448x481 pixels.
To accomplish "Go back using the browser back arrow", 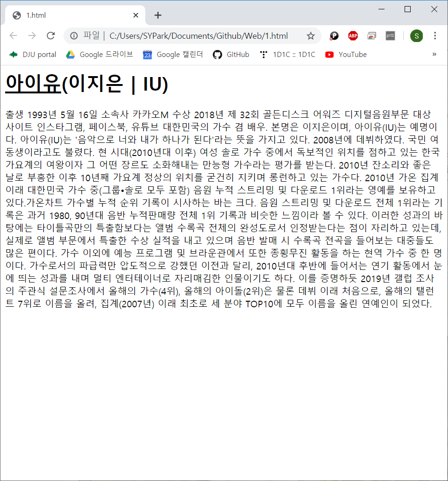I will [x=13, y=35].
